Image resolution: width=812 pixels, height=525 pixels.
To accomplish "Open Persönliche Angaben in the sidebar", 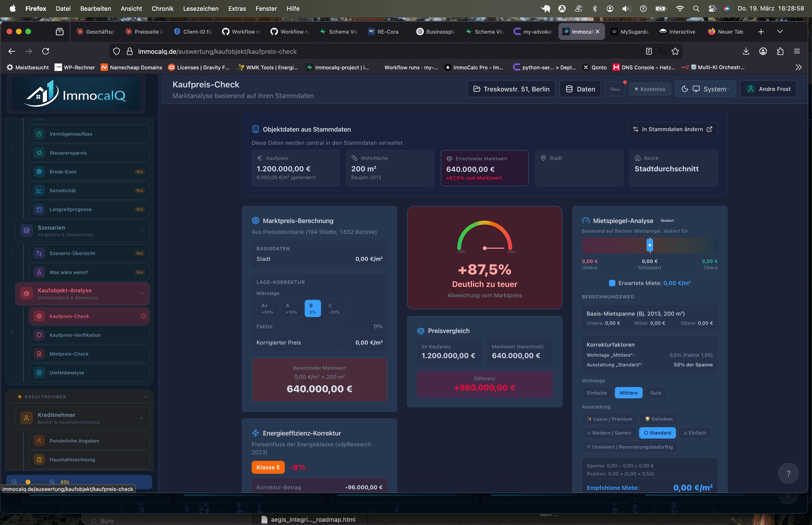I will 89,441.
